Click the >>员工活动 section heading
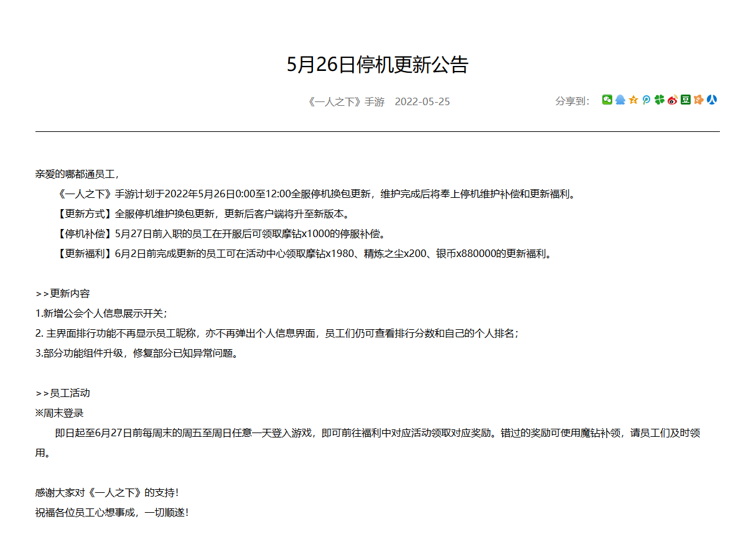The width and height of the screenshot is (756, 547). (63, 393)
